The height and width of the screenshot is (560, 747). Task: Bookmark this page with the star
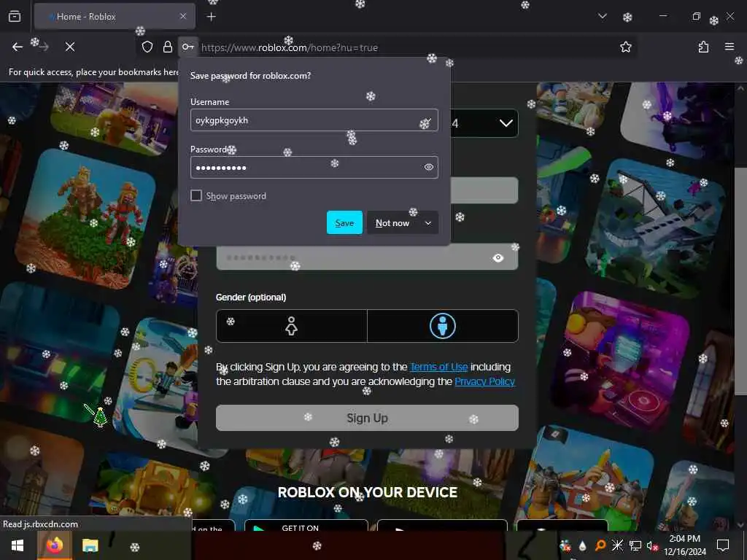(x=625, y=47)
